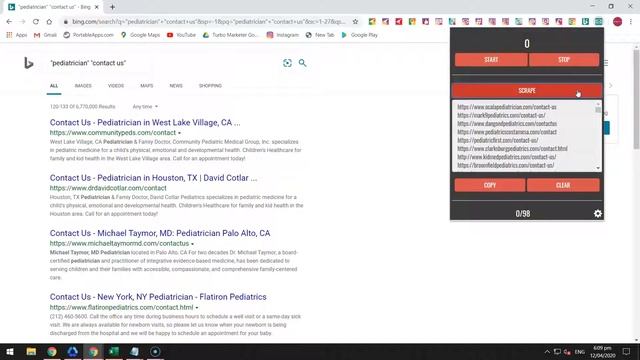Open the New Tab bookmark

coord(320,35)
